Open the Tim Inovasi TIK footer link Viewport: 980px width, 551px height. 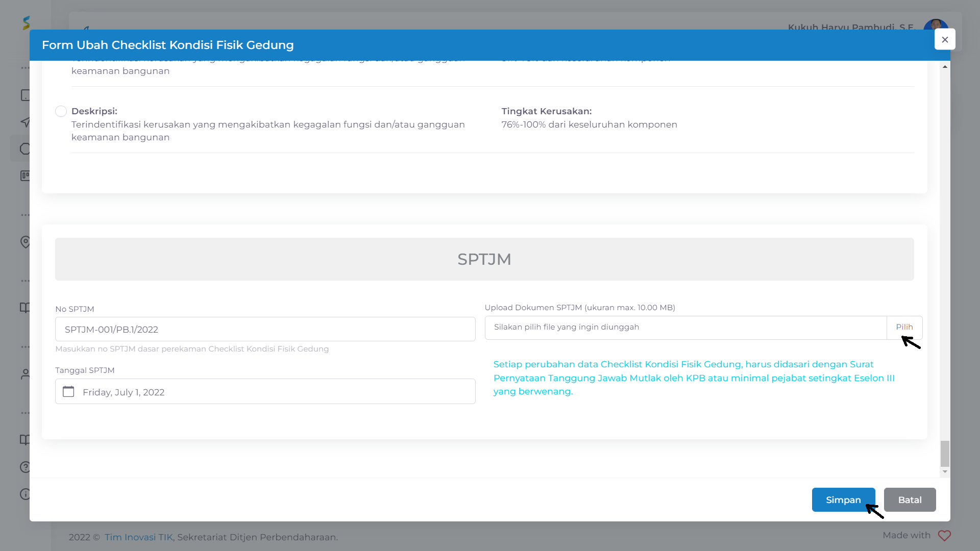coord(139,537)
